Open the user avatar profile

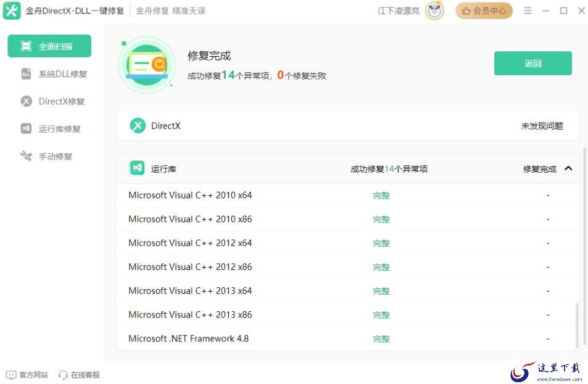click(434, 10)
